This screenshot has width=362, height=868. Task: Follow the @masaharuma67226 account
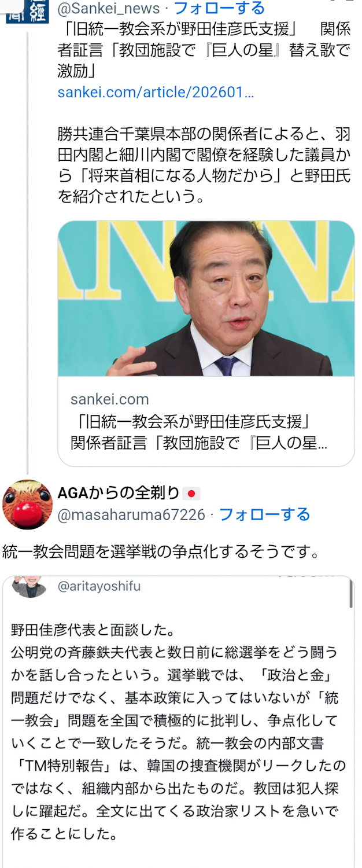point(265,514)
